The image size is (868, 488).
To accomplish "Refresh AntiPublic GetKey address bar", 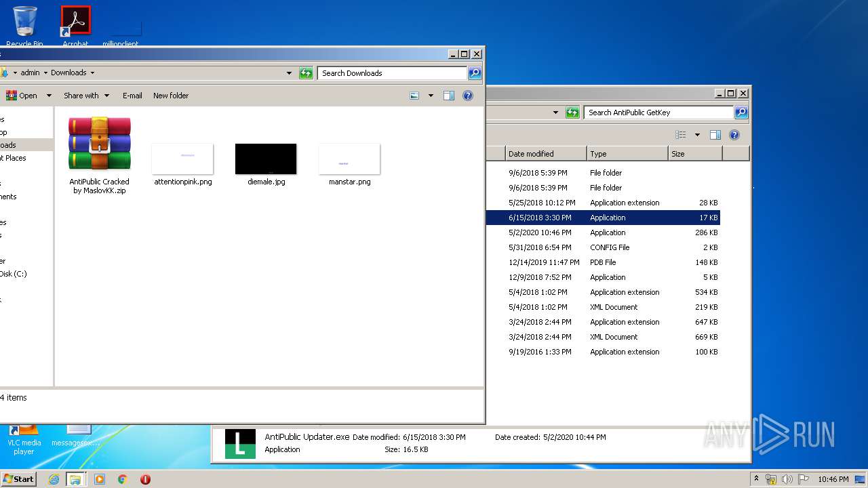I will (x=572, y=113).
